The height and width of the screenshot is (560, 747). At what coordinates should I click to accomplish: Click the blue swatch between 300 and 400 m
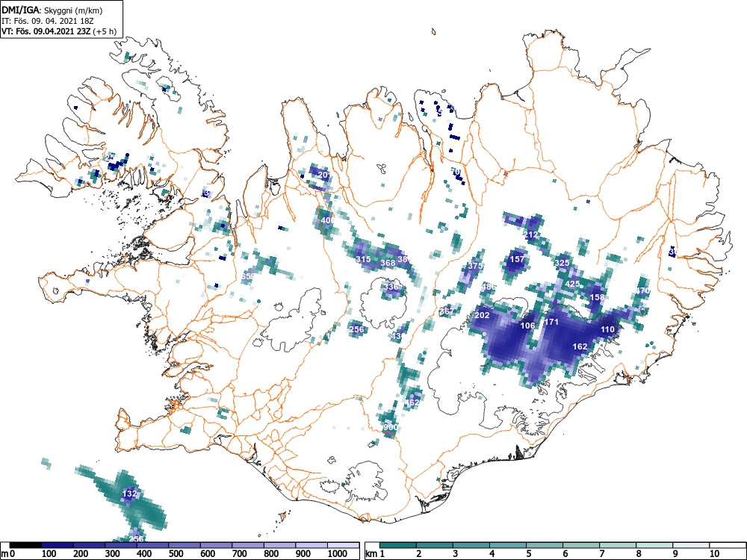(x=120, y=545)
